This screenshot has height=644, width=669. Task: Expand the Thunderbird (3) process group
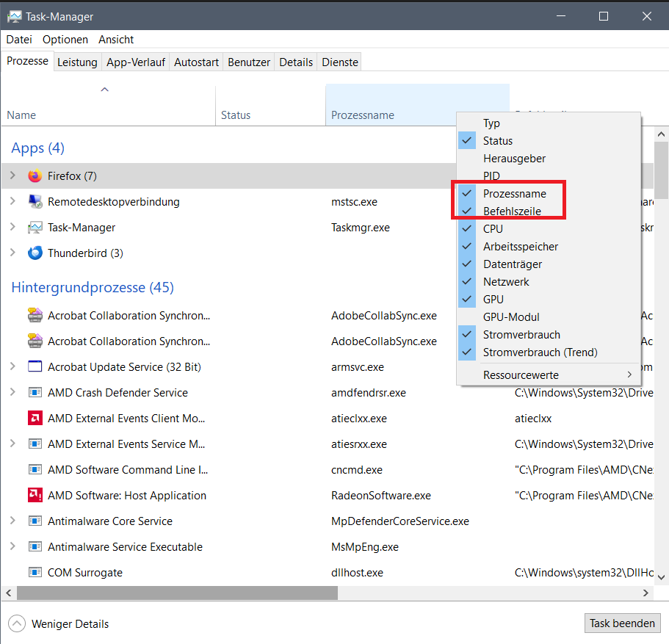click(x=12, y=253)
